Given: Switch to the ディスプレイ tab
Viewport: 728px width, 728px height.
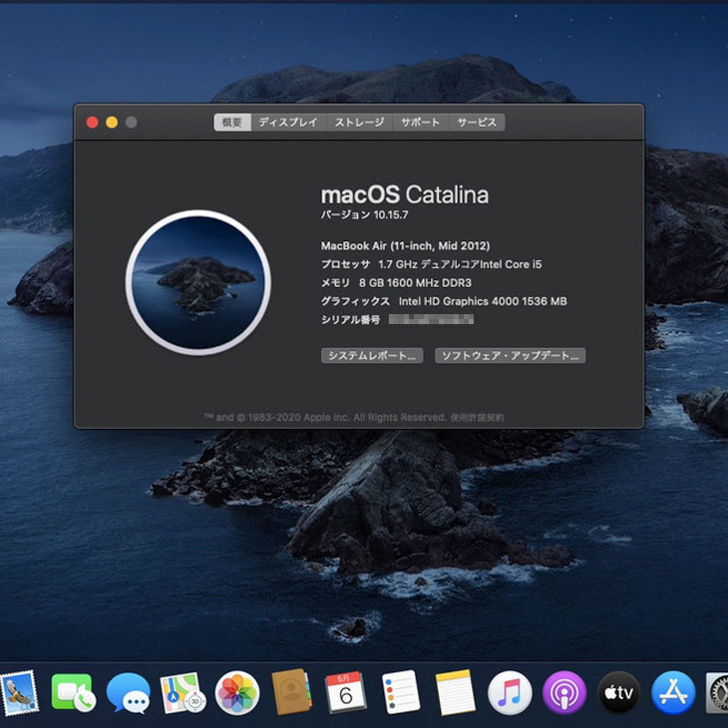Looking at the screenshot, I should [x=288, y=122].
